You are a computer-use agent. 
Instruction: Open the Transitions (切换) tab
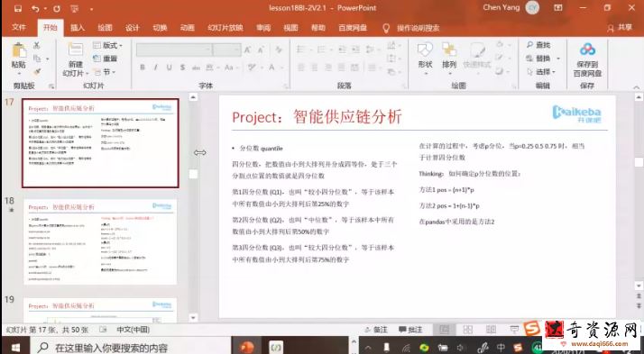point(160,28)
